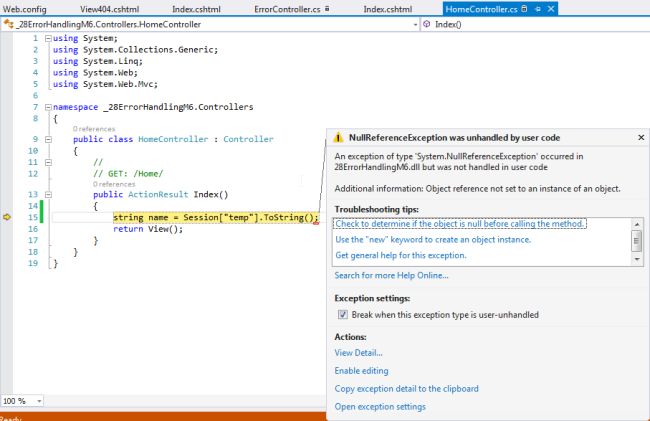Toggle 'Break when this exception type is user-unhandled'
The image size is (650, 421).
click(343, 315)
